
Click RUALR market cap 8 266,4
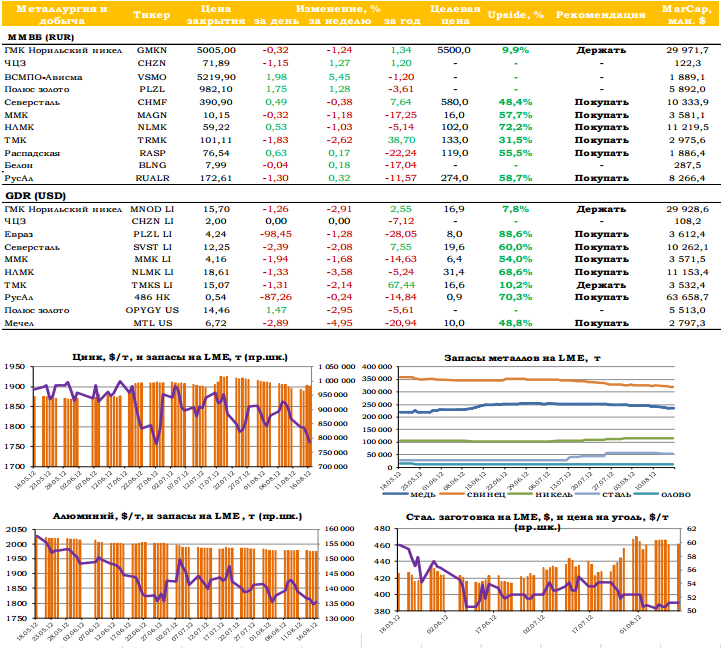point(687,178)
